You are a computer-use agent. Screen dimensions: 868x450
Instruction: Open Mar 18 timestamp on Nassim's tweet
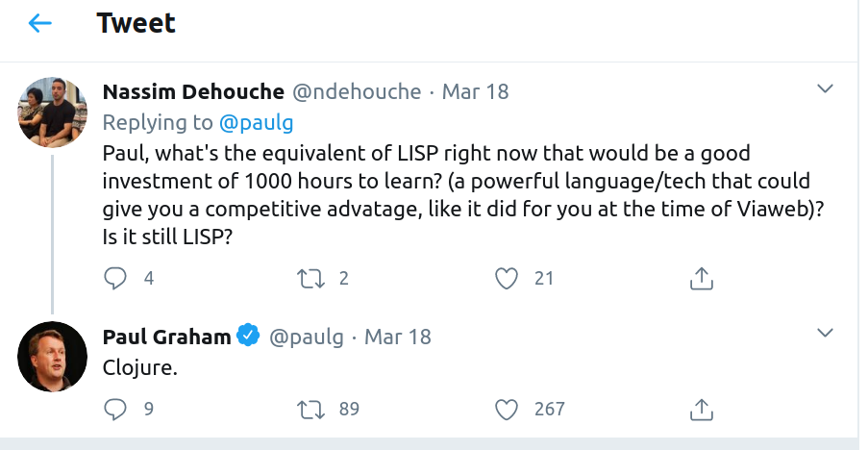[x=475, y=91]
